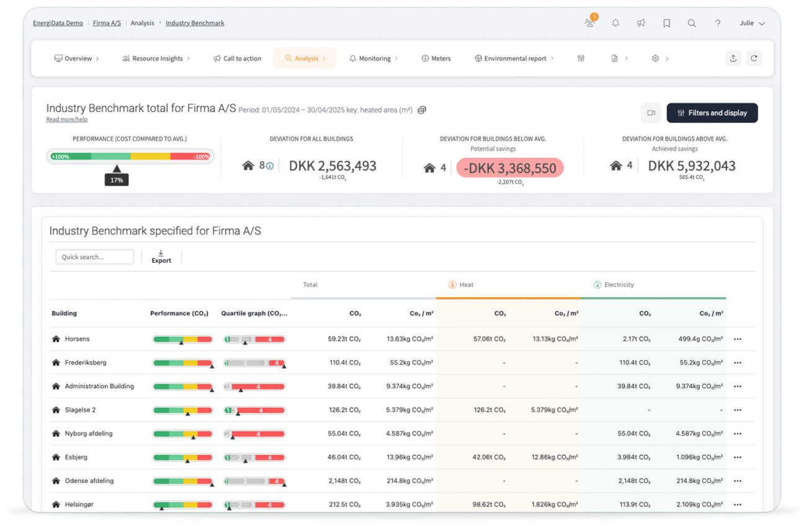Open search via the magnifier icon

(x=692, y=23)
